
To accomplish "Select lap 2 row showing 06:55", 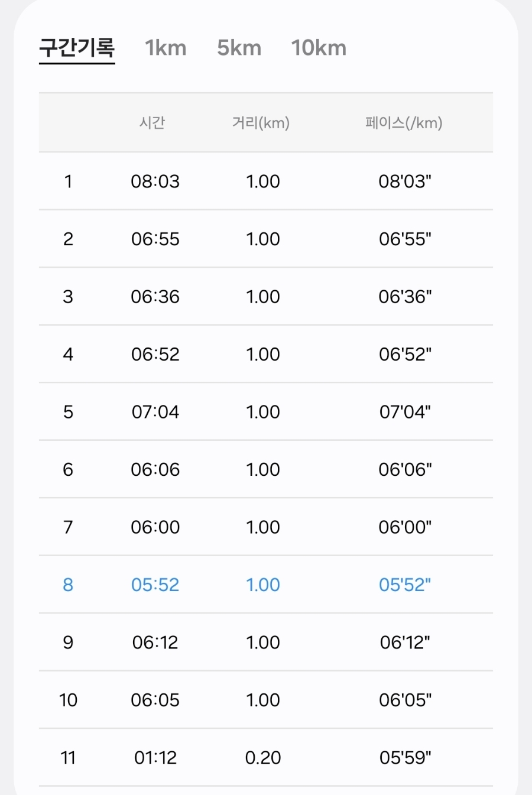I will tap(266, 239).
